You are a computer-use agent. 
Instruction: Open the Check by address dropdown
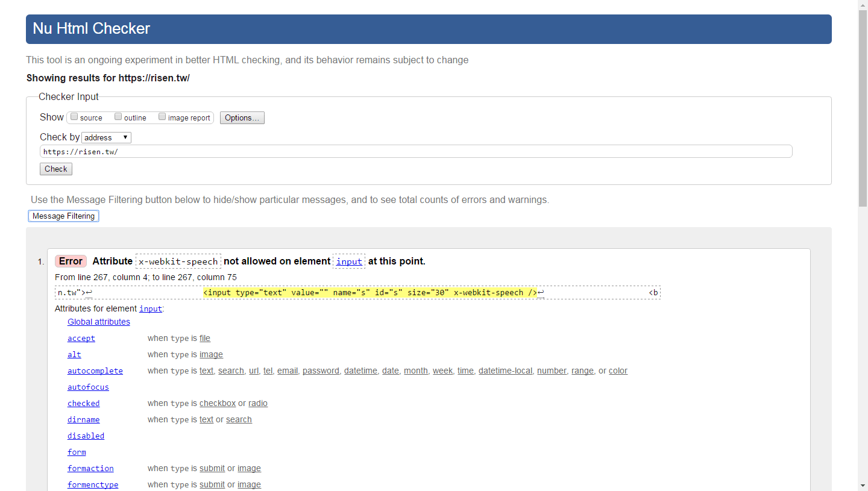tap(106, 137)
